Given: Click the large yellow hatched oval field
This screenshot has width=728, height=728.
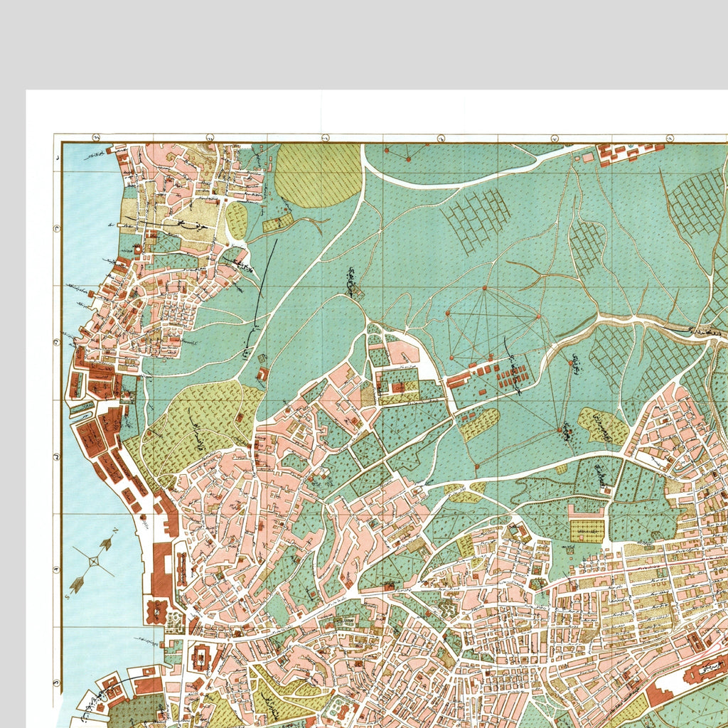Looking at the screenshot, I should [x=318, y=175].
